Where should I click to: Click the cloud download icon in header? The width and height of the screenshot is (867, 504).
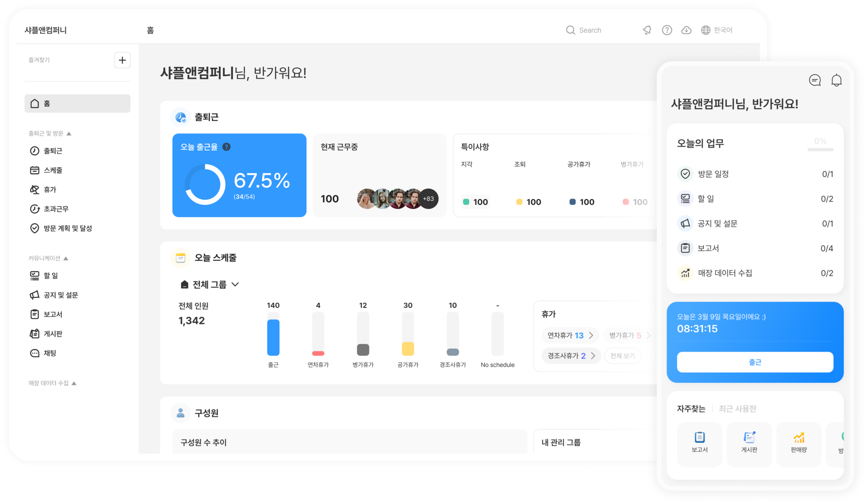click(x=686, y=30)
